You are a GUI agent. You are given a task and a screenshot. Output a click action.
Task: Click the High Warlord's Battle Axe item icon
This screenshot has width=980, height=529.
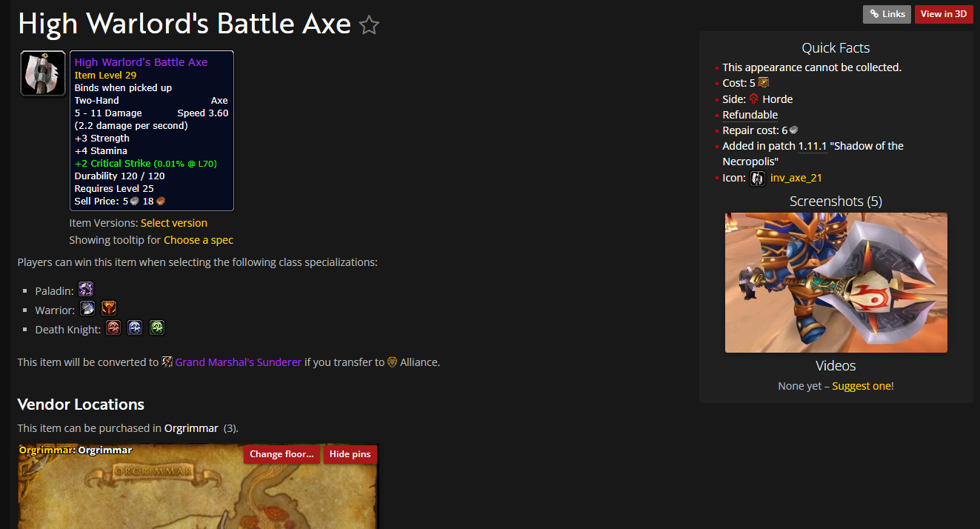pos(43,73)
